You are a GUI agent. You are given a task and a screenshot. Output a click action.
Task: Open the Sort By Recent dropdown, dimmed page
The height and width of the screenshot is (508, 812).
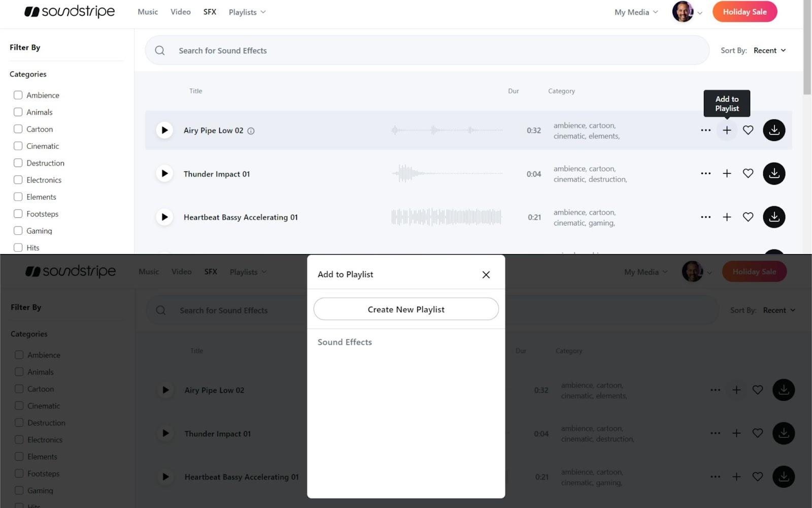[x=779, y=310]
